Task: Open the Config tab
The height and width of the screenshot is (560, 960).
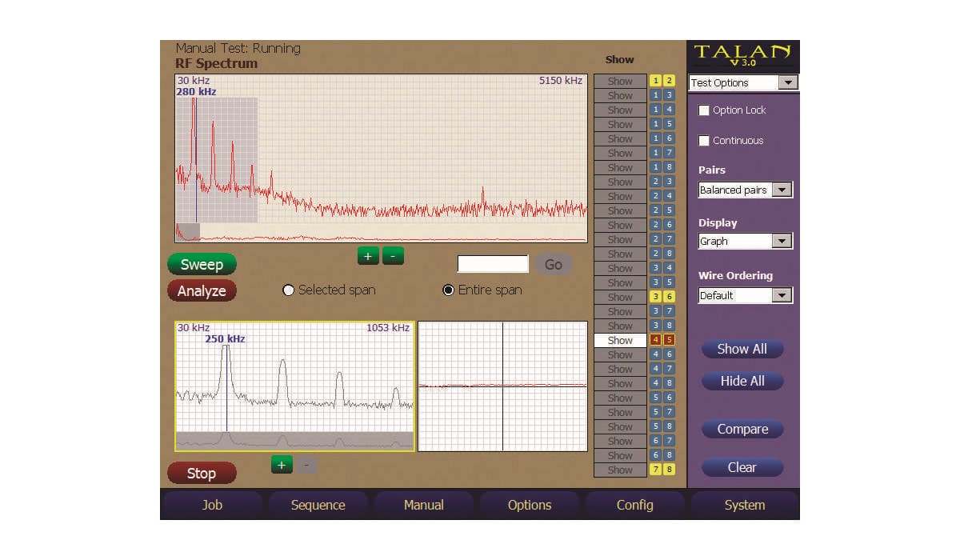Action: [x=634, y=505]
